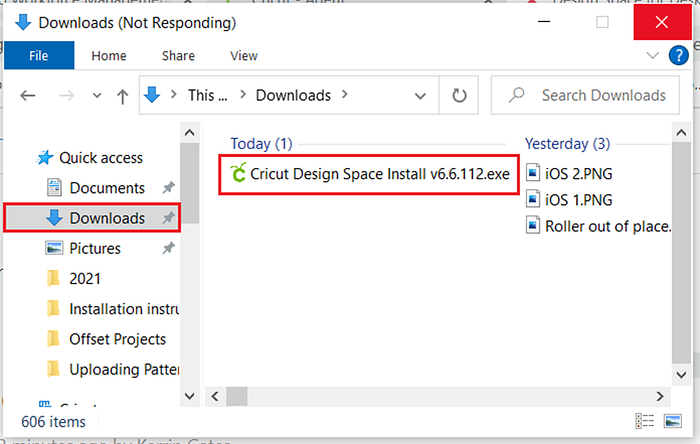Click the 2021 yellow folder icon
The width and height of the screenshot is (700, 444).
[x=53, y=278]
